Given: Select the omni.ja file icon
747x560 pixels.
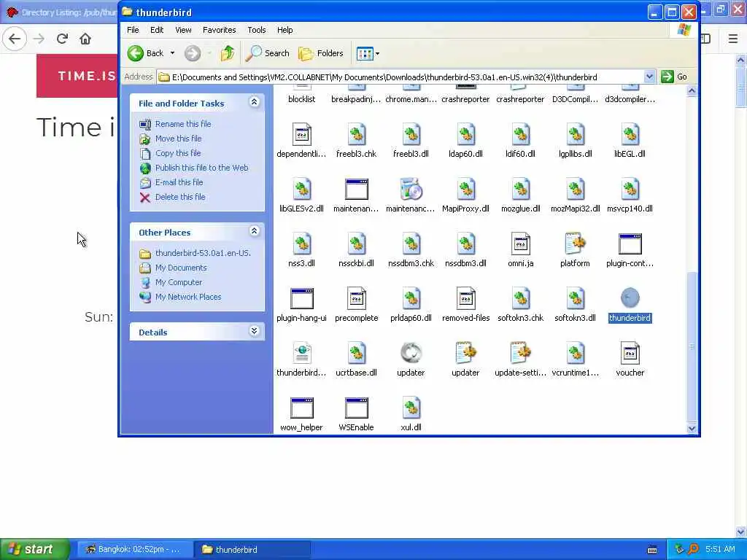Looking at the screenshot, I should 521,244.
